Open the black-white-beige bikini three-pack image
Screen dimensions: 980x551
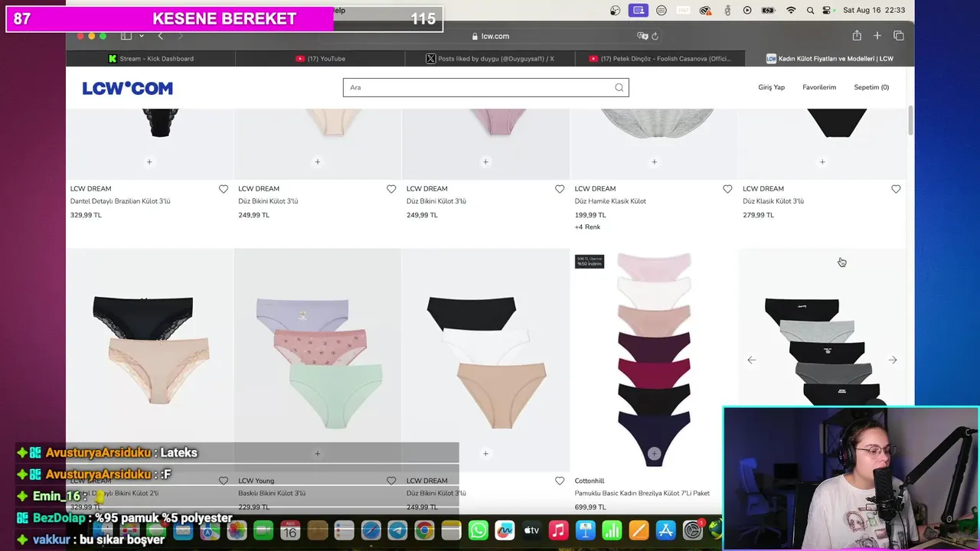[x=486, y=360]
